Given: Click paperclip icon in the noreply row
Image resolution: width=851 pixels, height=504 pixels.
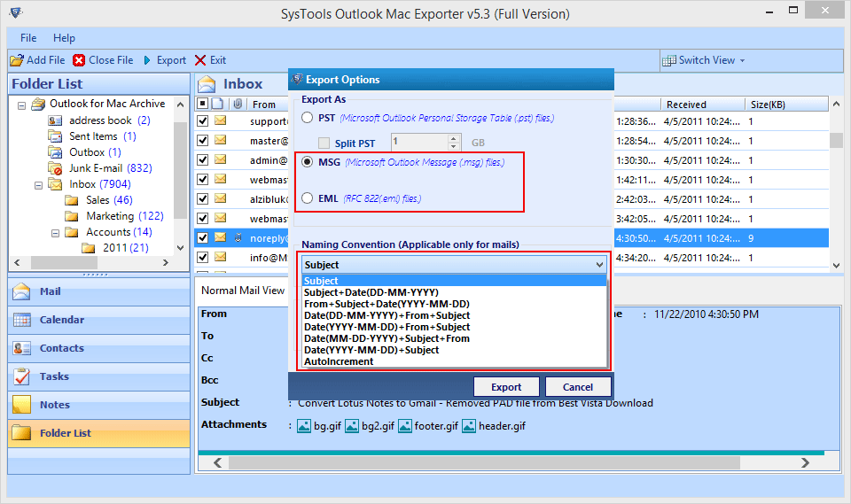Looking at the screenshot, I should pos(238,237).
